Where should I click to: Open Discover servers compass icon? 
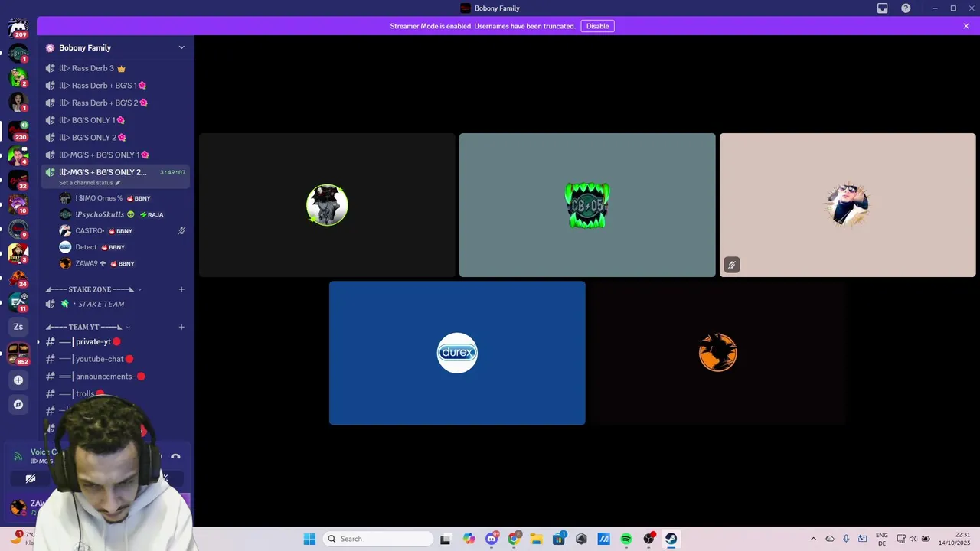[x=18, y=404]
